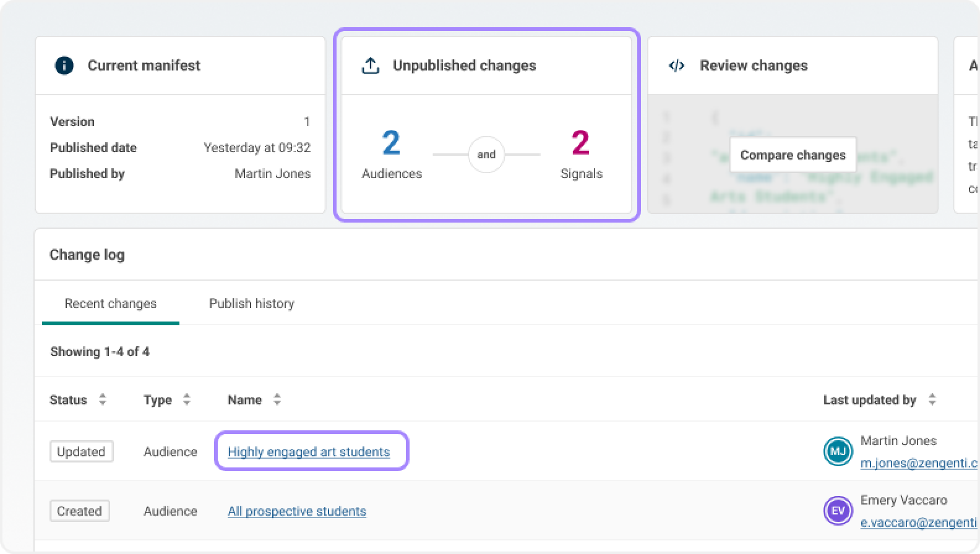Click the Created status badge
Screen dimensions: 980x554
coord(79,511)
